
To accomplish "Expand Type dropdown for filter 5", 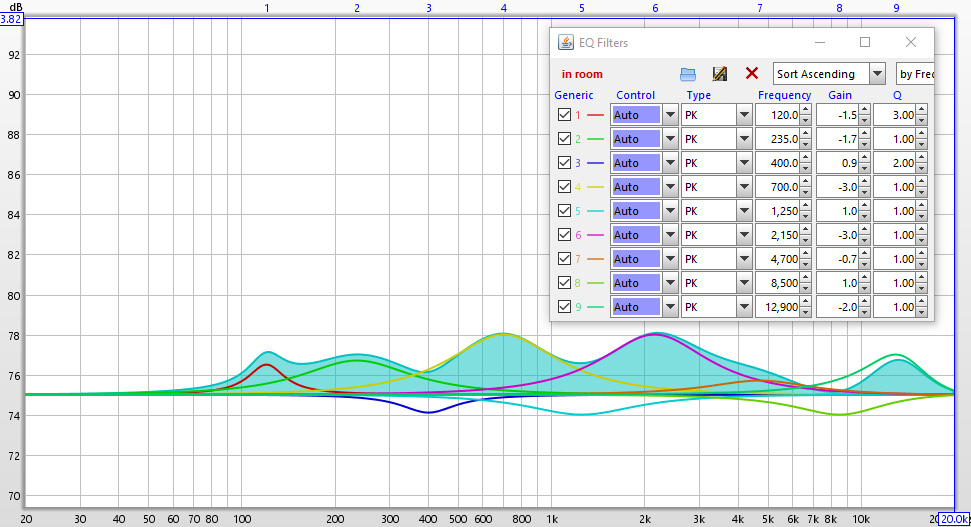I will (744, 211).
